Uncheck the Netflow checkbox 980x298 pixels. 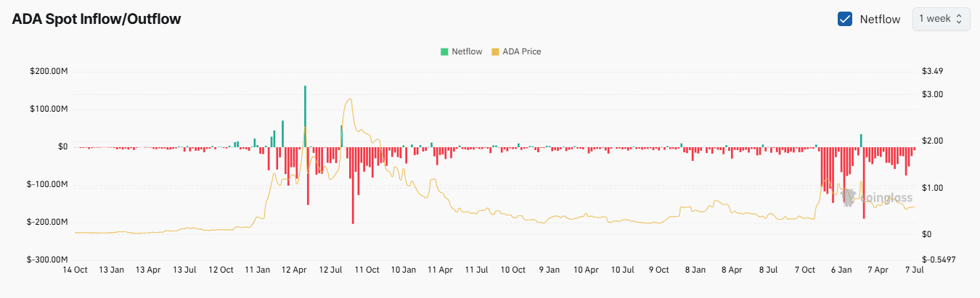[845, 20]
